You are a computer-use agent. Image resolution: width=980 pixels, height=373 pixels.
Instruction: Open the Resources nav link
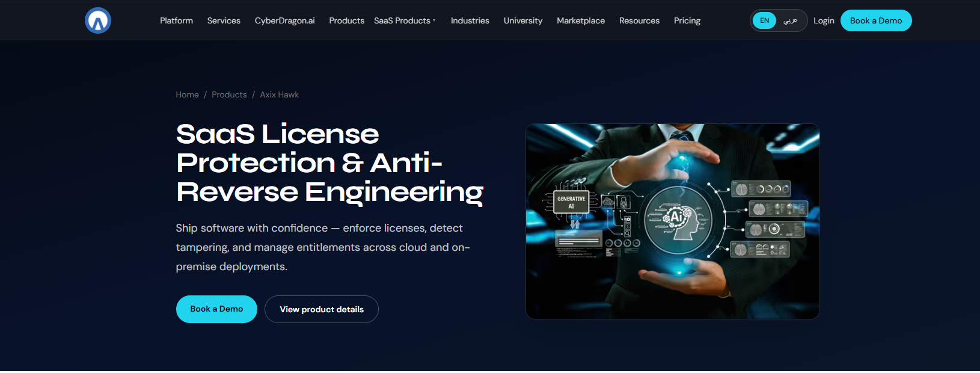pyautogui.click(x=639, y=20)
